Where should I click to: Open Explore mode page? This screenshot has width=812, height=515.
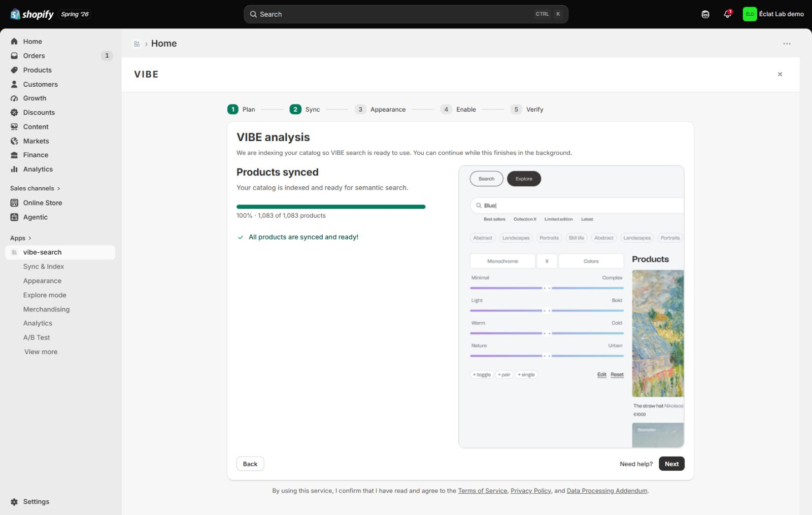pyautogui.click(x=45, y=295)
